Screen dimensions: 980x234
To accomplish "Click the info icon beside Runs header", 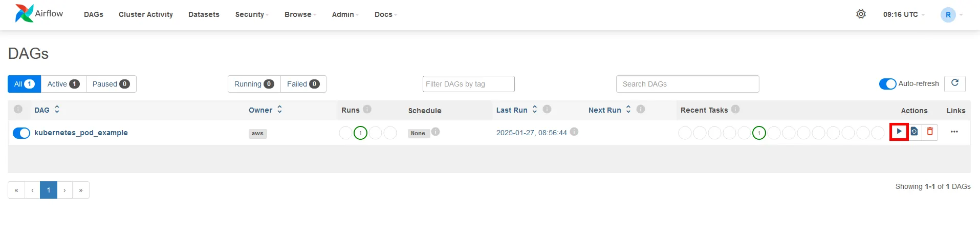I will pyautogui.click(x=367, y=109).
